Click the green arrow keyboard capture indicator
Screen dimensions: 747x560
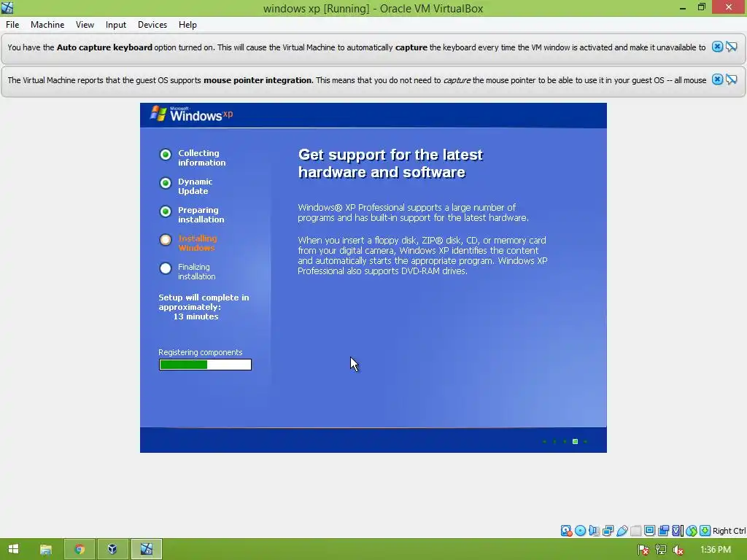tap(705, 531)
